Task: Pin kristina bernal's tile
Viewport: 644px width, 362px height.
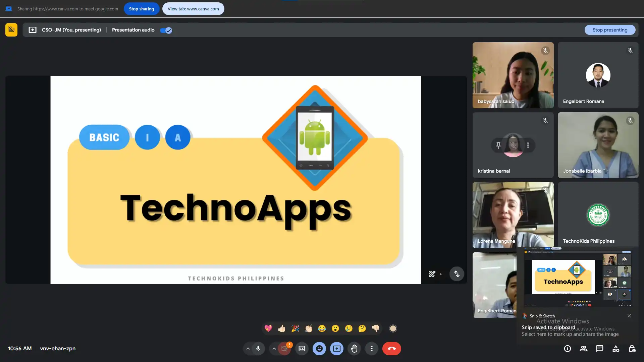Action: click(498, 145)
